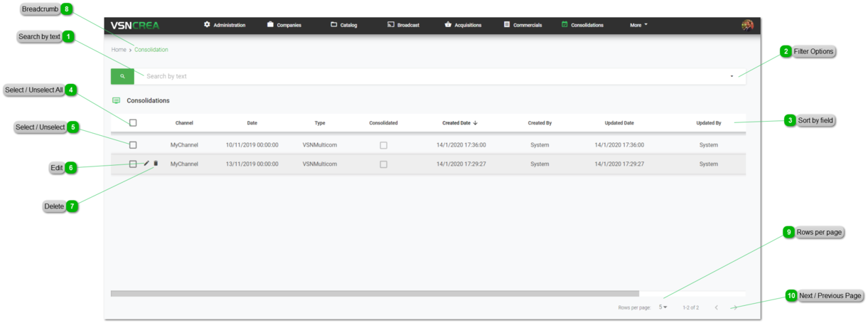Go to next page arrow
Viewport: 868px width, 323px height.
pos(735,307)
